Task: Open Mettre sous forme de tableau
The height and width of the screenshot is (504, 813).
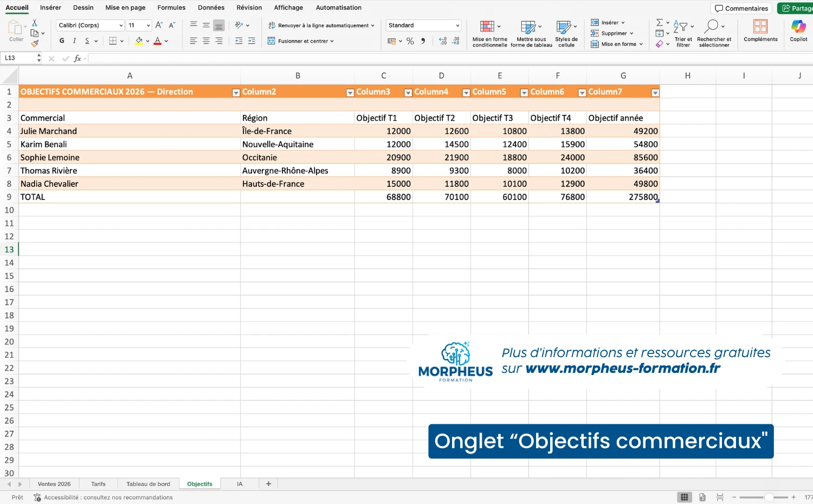Action: click(x=531, y=34)
